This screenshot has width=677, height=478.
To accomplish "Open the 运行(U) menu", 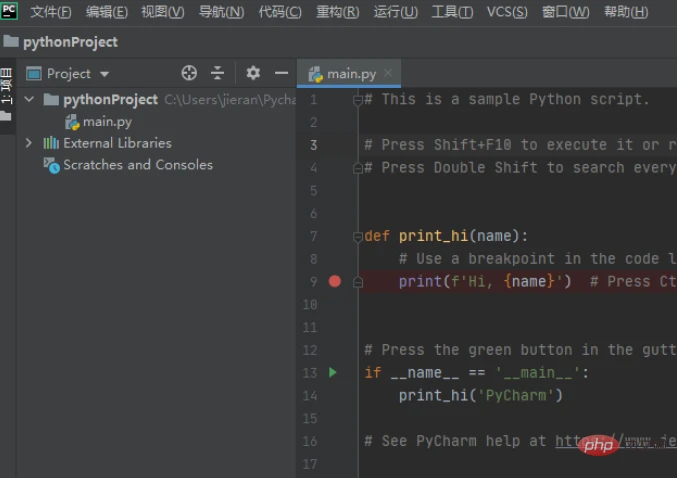I will [x=395, y=12].
